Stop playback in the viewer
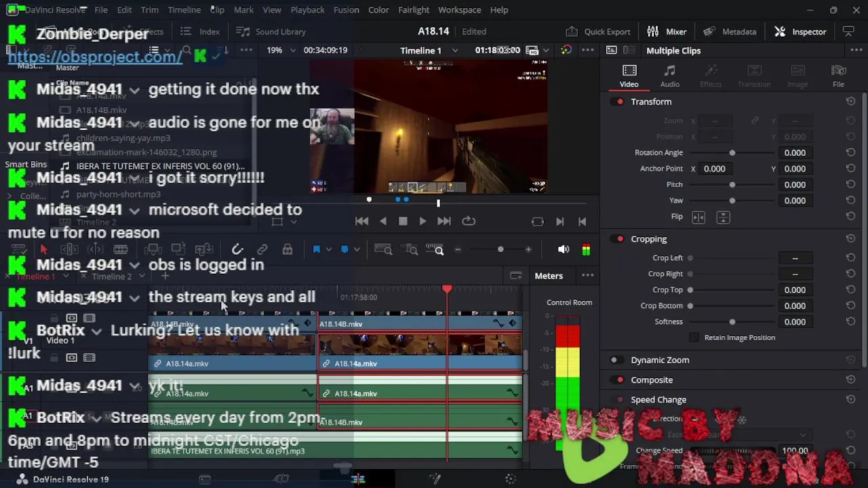 click(403, 221)
